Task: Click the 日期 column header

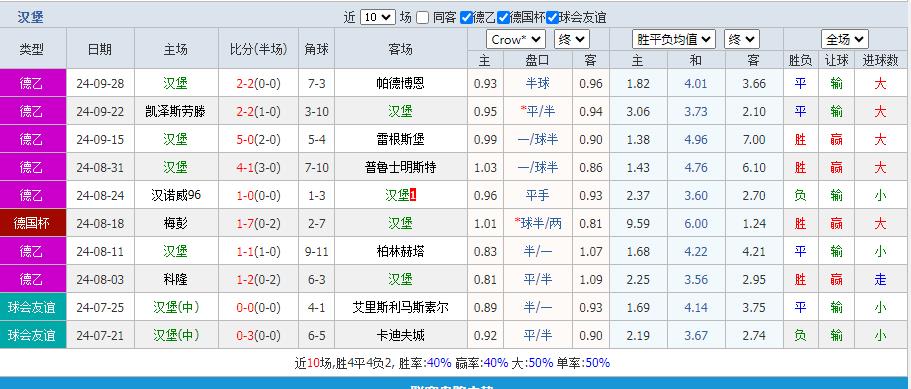Action: click(100, 49)
